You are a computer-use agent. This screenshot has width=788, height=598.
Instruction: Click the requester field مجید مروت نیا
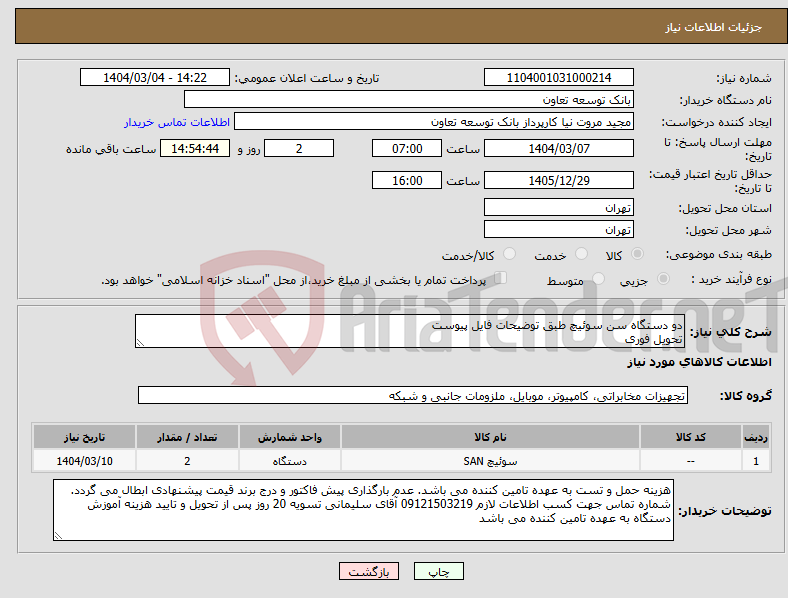pos(434,122)
